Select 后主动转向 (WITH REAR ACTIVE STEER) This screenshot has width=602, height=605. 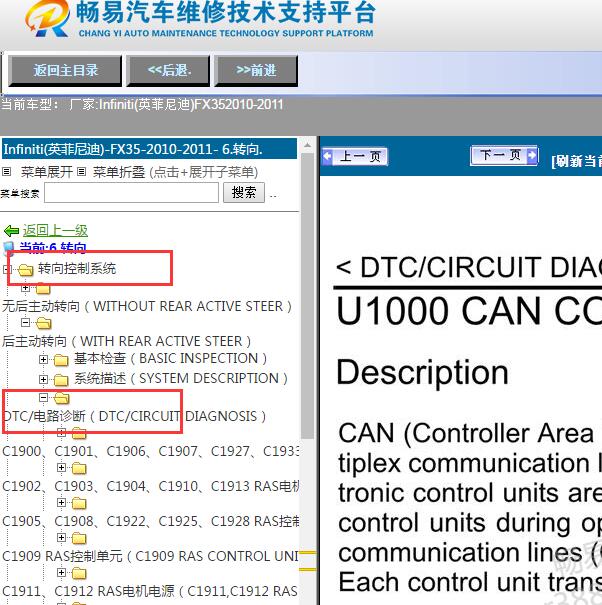[127, 341]
